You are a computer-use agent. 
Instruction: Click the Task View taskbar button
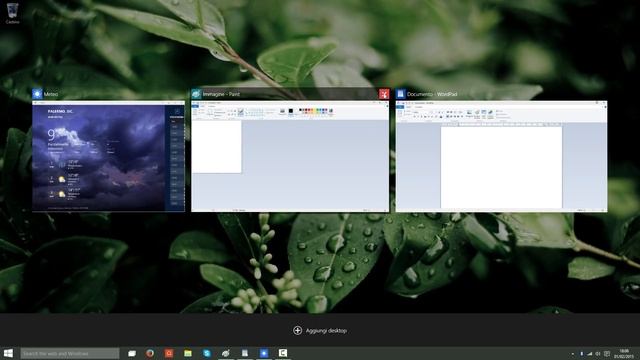point(132,353)
